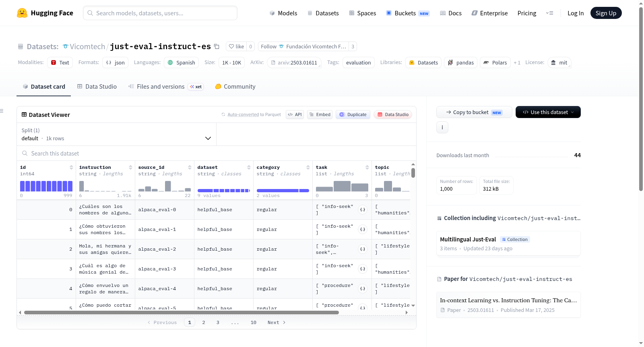Click the horizontal scrollbar of the table
The width and height of the screenshot is (644, 347).
pos(181,312)
